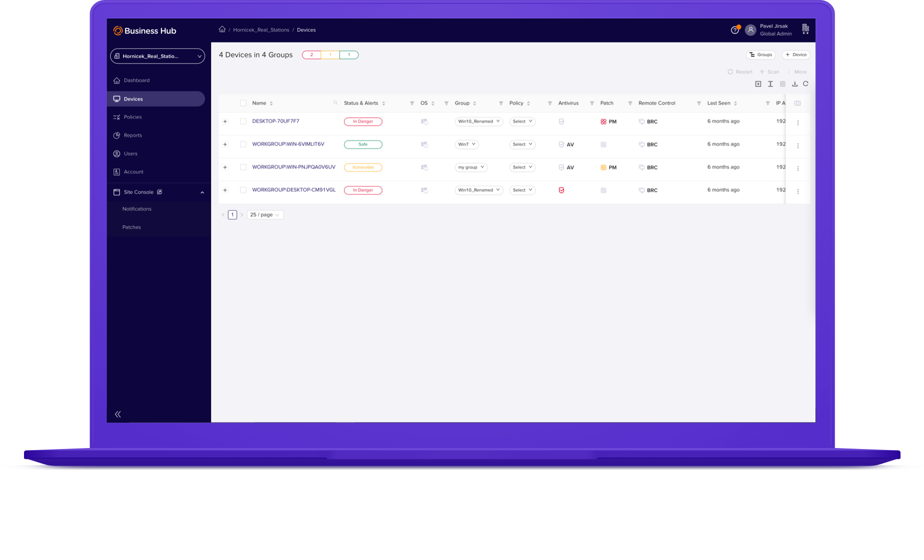
Task: Open three-dot menu for DESKTOP-70UF7F7 row
Action: pyautogui.click(x=797, y=122)
